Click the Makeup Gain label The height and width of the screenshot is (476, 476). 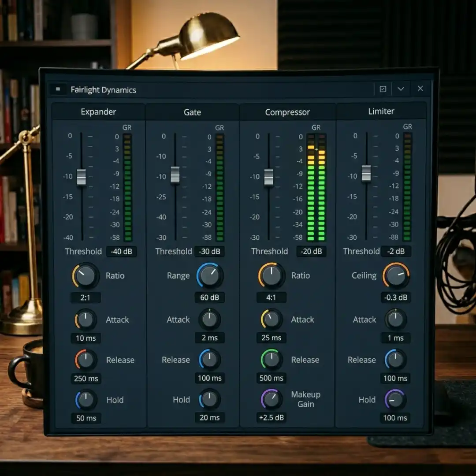[x=306, y=399]
